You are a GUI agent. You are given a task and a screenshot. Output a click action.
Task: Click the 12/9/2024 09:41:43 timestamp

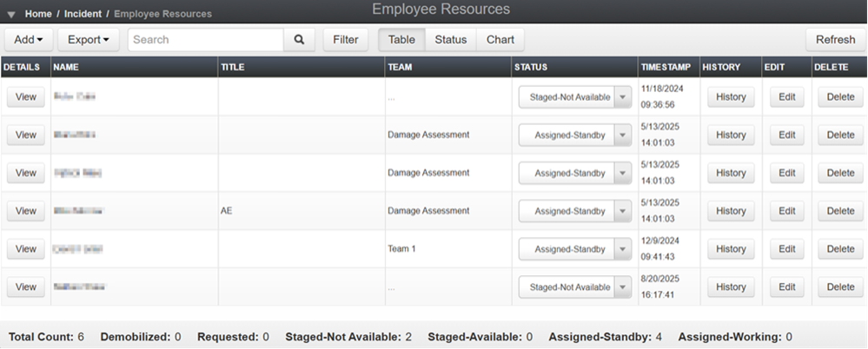[660, 249]
